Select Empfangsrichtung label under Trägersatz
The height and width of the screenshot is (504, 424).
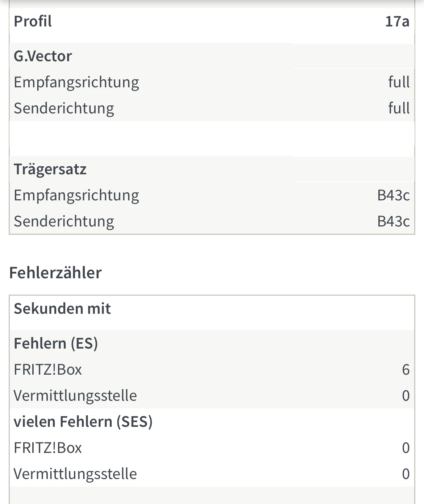[x=76, y=195]
